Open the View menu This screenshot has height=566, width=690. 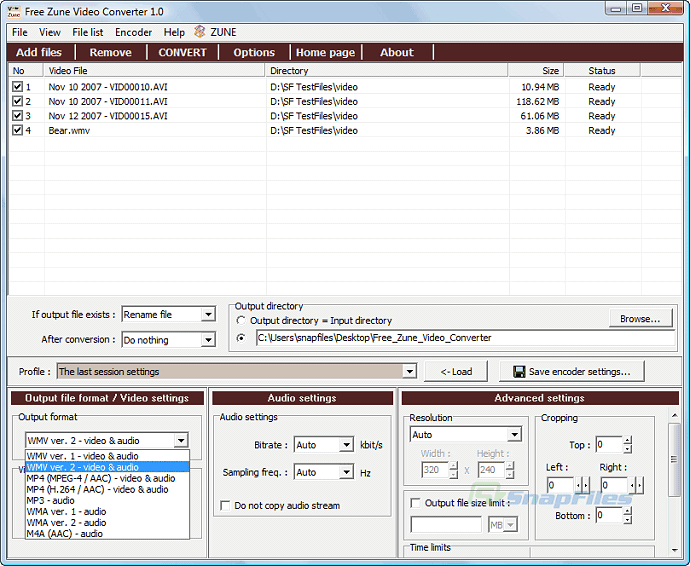[50, 32]
